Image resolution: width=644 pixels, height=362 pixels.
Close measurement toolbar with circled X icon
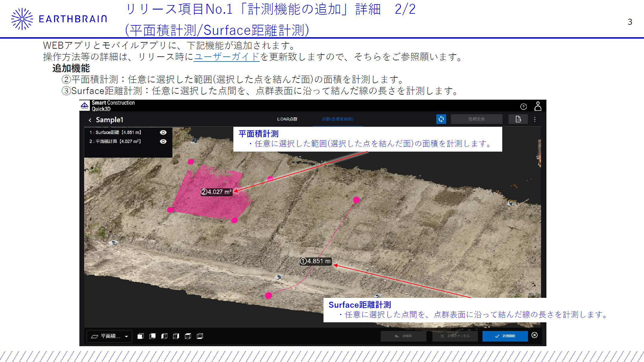(x=535, y=335)
